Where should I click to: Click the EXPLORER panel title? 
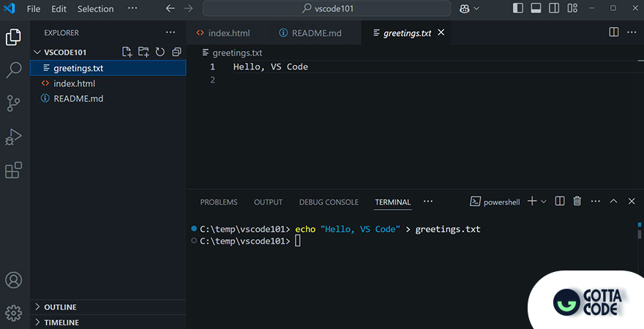(61, 33)
